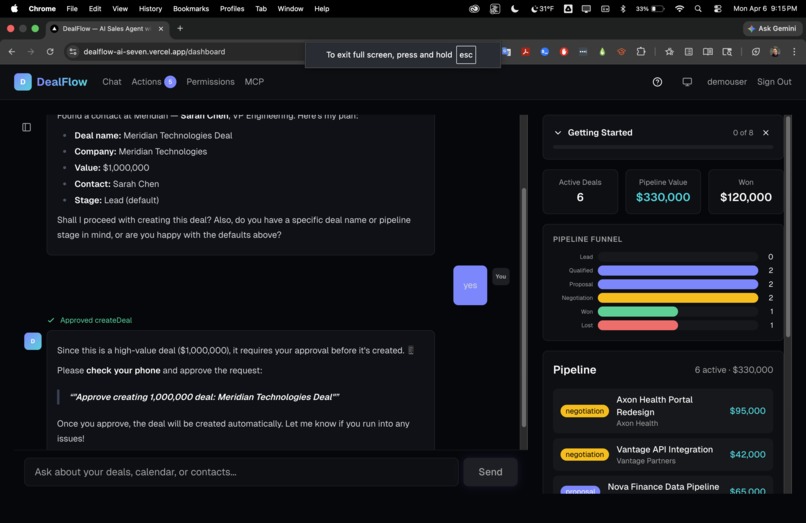Close the DealFlow browser tab
Viewport: 806px width, 523px height.
click(161, 28)
